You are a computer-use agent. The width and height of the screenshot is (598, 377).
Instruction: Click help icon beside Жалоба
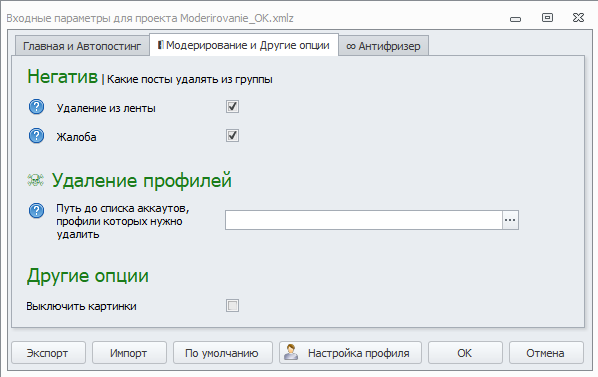coord(37,136)
